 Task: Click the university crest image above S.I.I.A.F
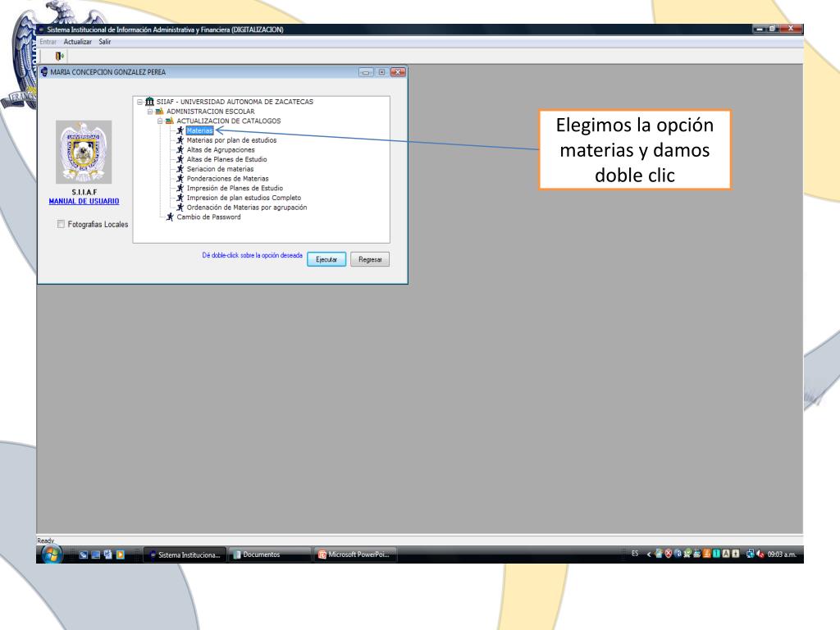pos(84,152)
